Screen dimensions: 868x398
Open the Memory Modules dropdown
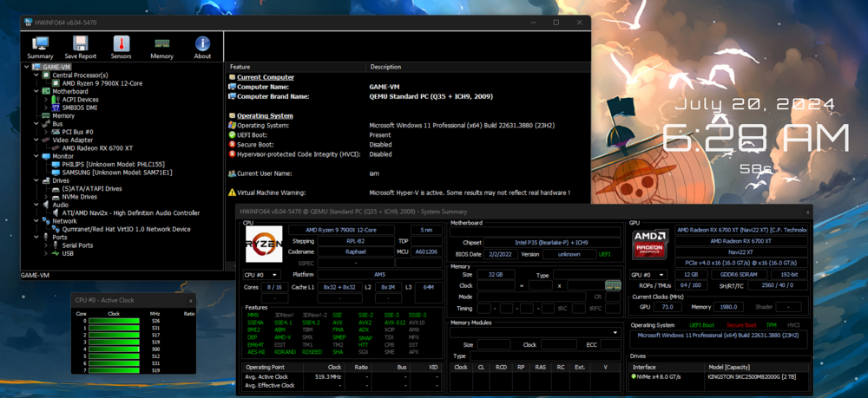535,333
